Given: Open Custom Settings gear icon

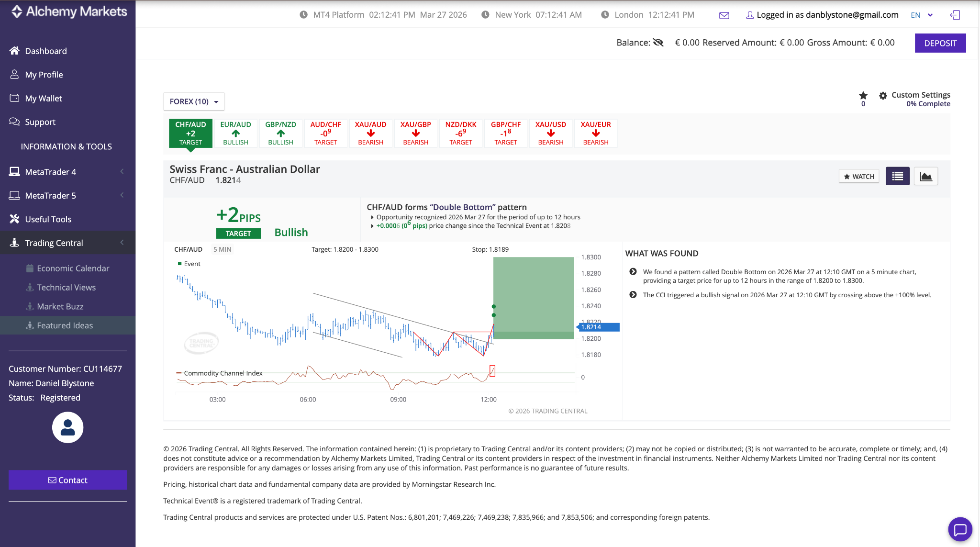Looking at the screenshot, I should [x=883, y=95].
